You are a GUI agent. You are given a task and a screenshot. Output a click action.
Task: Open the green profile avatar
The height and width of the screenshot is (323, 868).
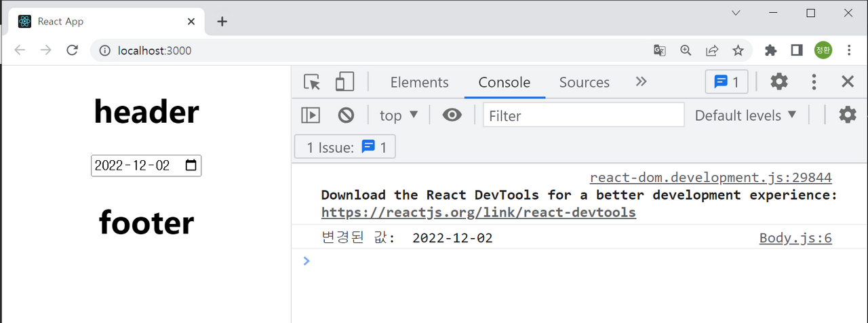coord(823,50)
